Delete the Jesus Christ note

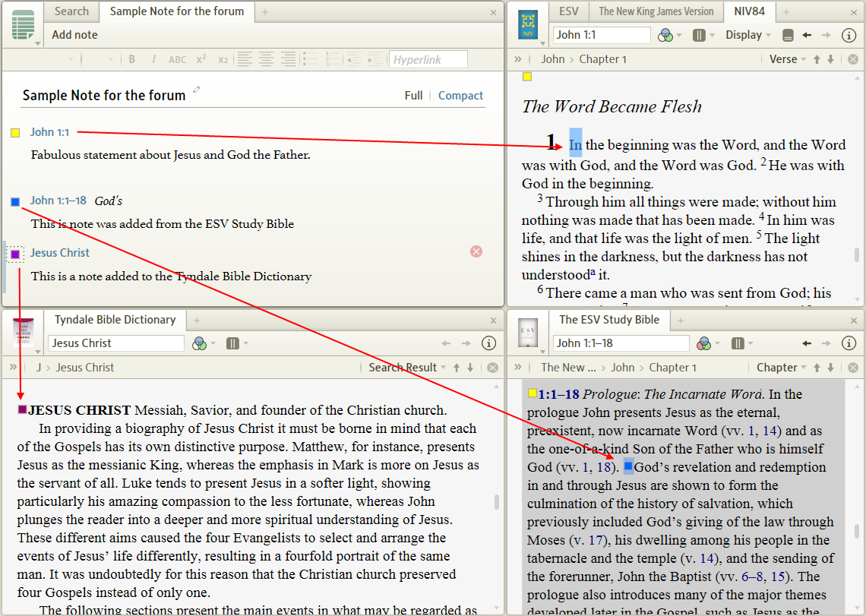(x=476, y=252)
